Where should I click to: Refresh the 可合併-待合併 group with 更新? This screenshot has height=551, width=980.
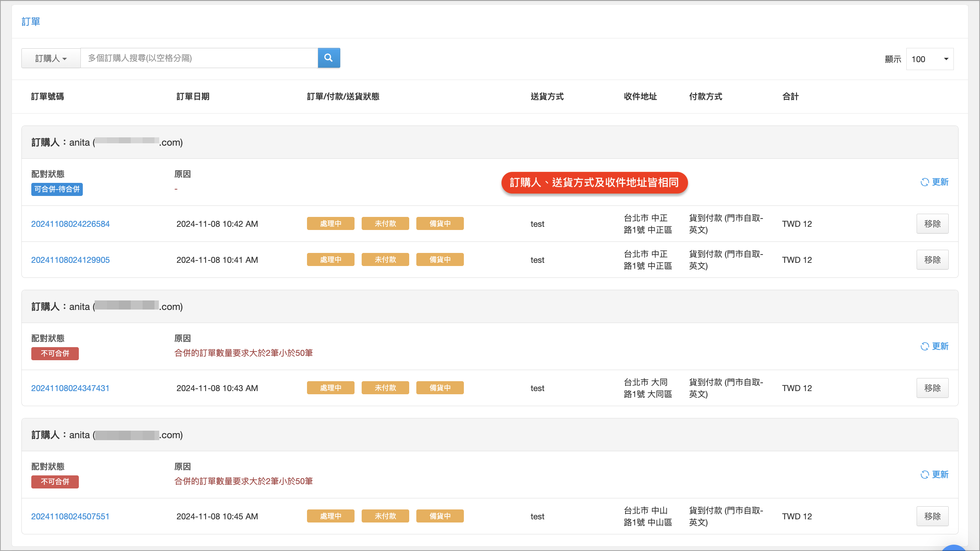pos(934,182)
